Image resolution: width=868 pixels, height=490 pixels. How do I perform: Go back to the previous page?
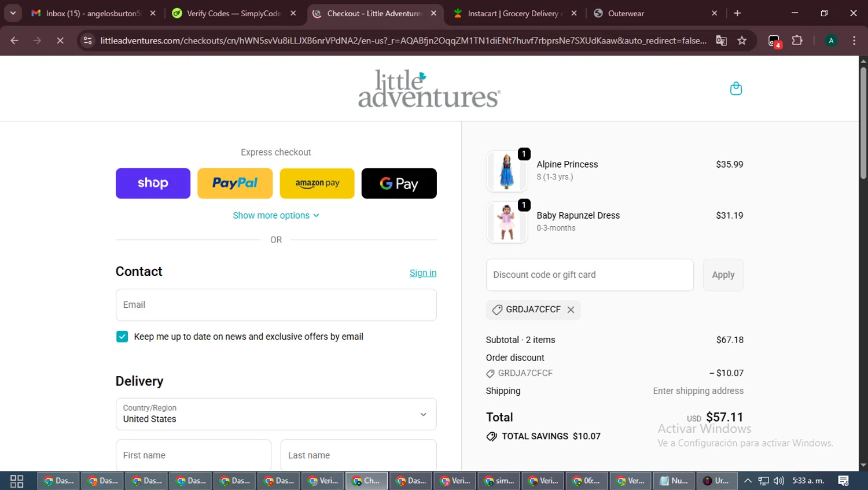point(14,40)
